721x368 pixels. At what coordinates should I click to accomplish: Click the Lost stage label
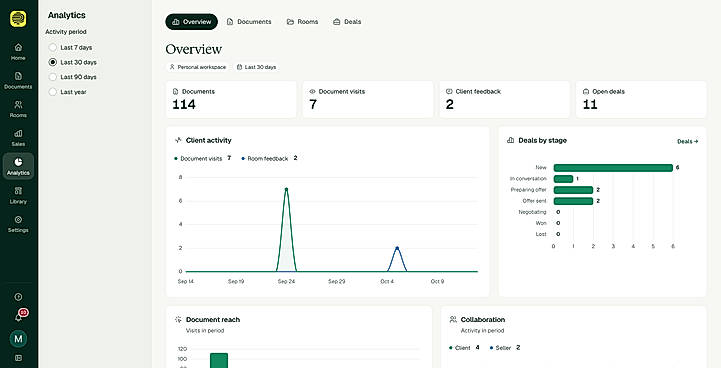[x=541, y=234]
